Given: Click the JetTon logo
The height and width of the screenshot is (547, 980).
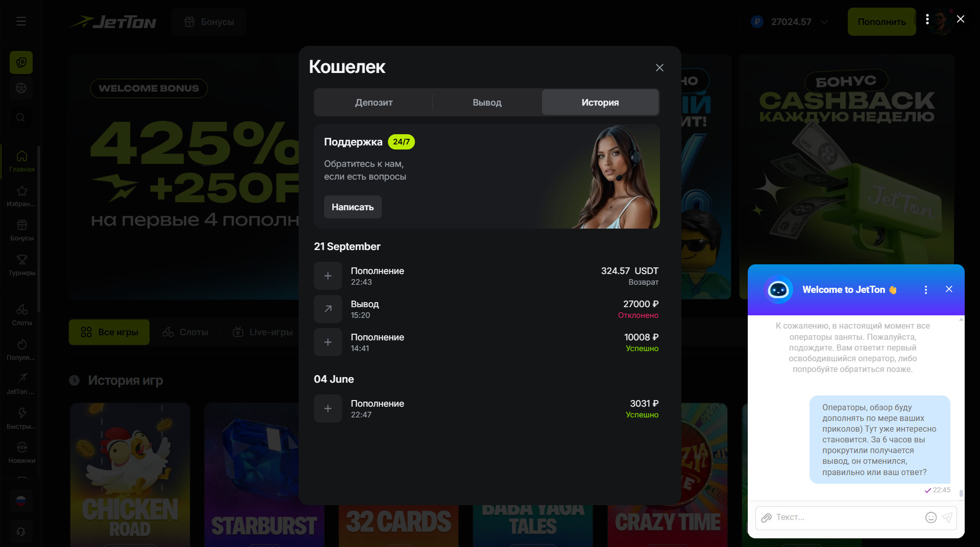Looking at the screenshot, I should [x=113, y=21].
